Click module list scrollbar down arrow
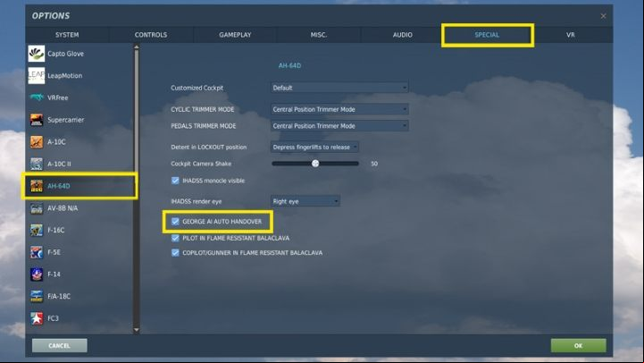 pyautogui.click(x=137, y=330)
